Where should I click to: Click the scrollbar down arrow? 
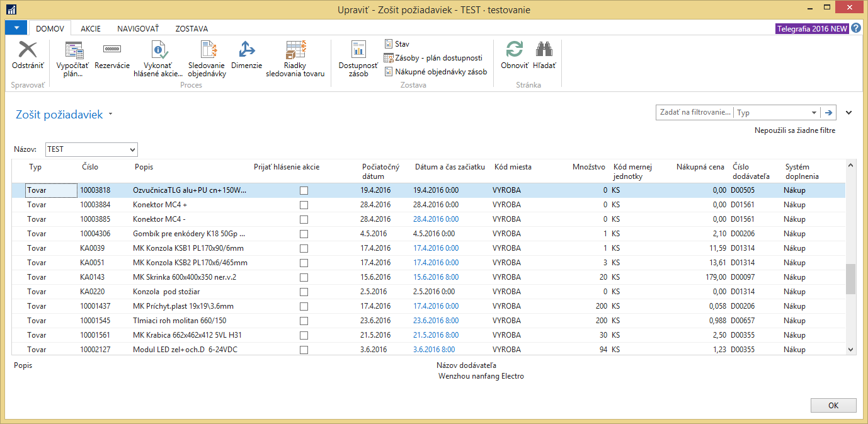(850, 350)
